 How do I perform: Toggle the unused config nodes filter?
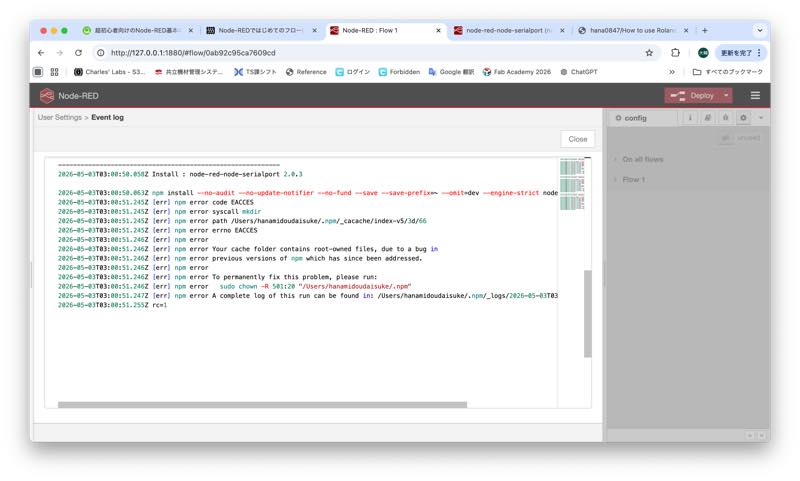[740, 138]
